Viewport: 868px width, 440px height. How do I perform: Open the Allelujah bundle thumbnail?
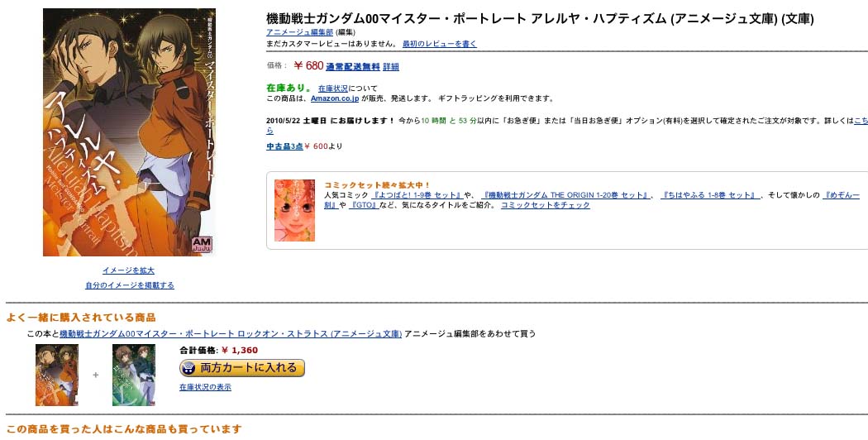click(57, 375)
